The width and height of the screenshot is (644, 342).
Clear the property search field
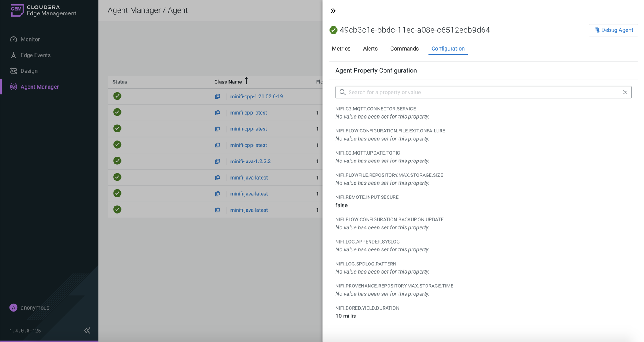(x=625, y=92)
